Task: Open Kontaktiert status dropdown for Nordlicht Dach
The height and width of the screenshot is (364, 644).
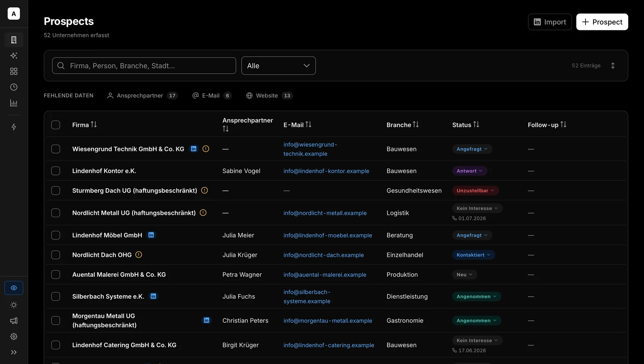Action: click(473, 255)
